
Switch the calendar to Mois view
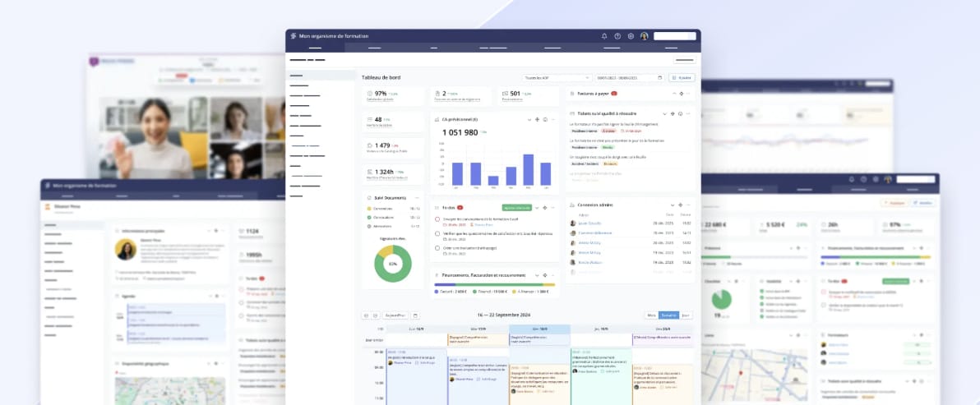(x=651, y=315)
